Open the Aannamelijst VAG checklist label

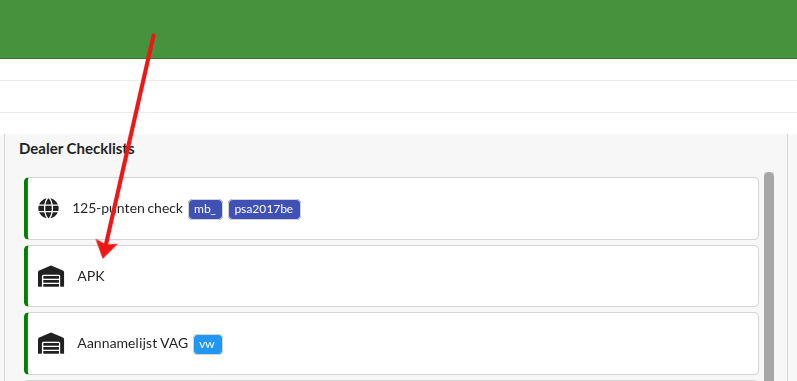[133, 344]
